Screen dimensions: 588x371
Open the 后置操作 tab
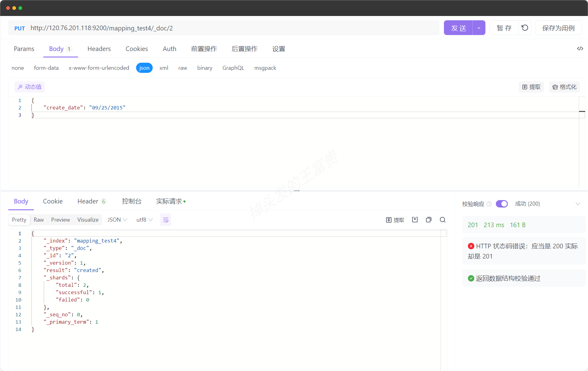coord(245,49)
